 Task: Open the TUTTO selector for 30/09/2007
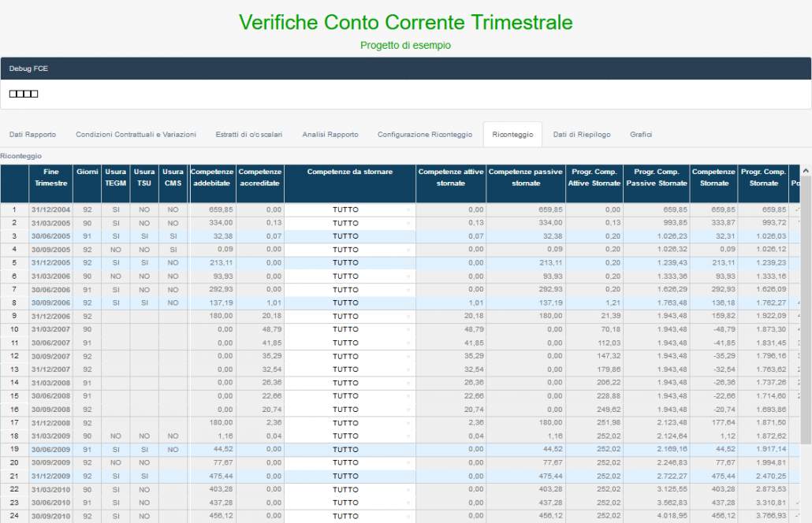[350, 357]
